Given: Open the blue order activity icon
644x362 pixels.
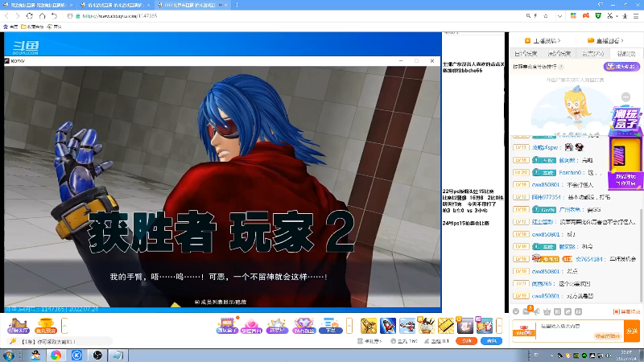Looking at the screenshot, I should click(x=330, y=326).
